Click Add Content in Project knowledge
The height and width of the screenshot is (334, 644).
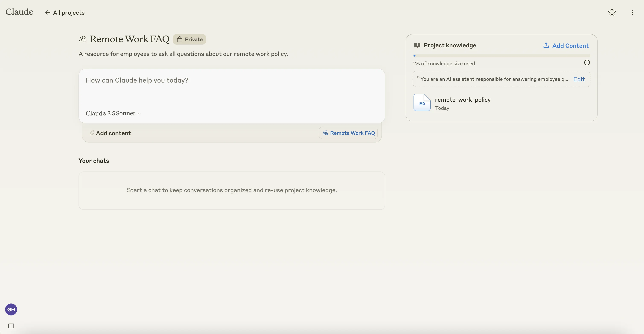pyautogui.click(x=566, y=46)
